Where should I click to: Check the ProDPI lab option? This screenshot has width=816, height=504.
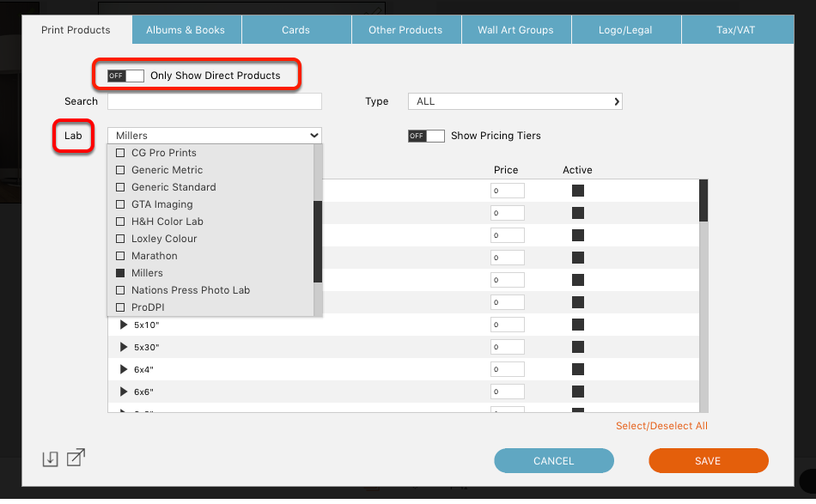120,307
